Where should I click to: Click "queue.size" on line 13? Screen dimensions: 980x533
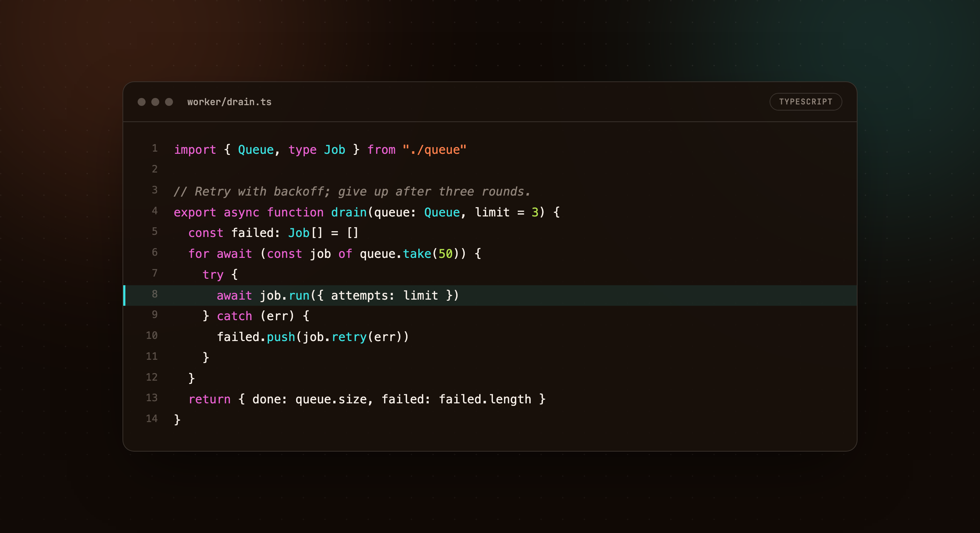[x=331, y=399]
